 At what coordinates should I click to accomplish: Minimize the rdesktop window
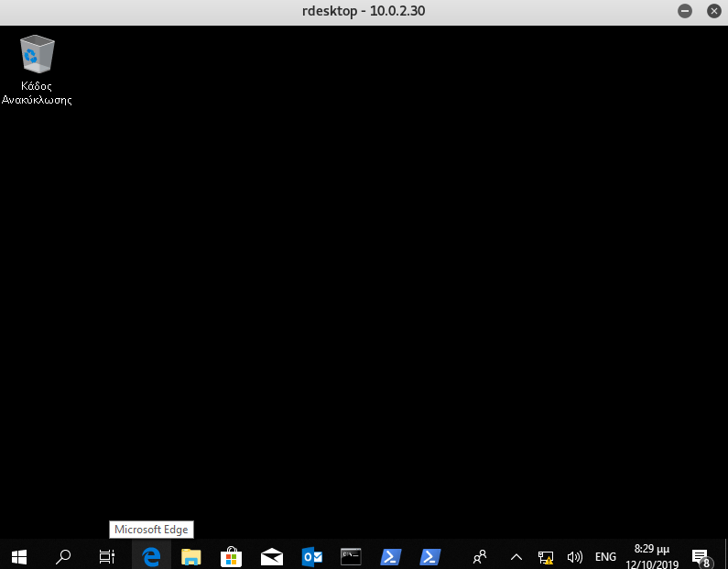(x=684, y=11)
